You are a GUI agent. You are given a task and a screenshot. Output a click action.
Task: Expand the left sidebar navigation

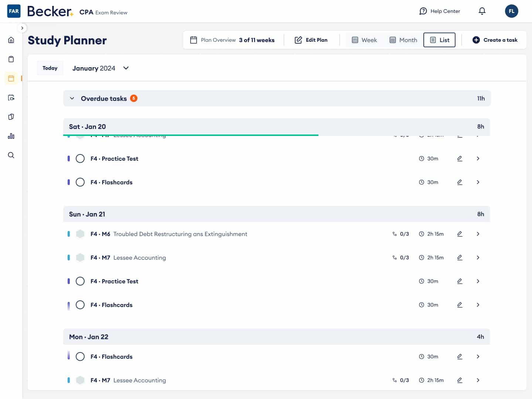click(x=22, y=28)
